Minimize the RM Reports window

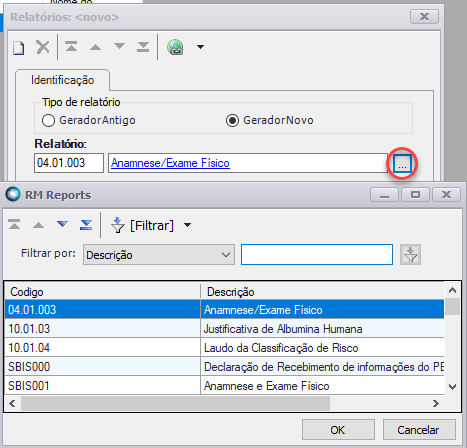384,194
